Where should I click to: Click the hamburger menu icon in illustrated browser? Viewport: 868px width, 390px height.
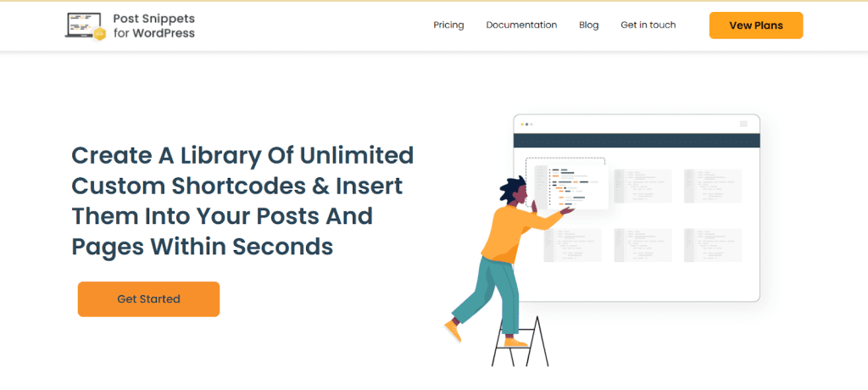tap(743, 124)
